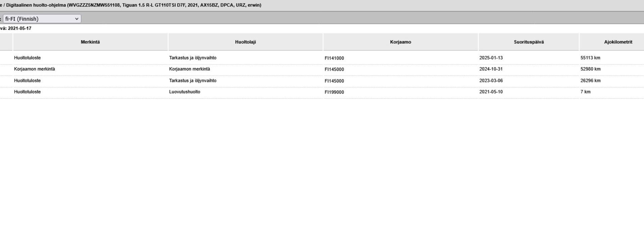Select workshop code FI141000
This screenshot has height=231, width=644.
coord(334,58)
